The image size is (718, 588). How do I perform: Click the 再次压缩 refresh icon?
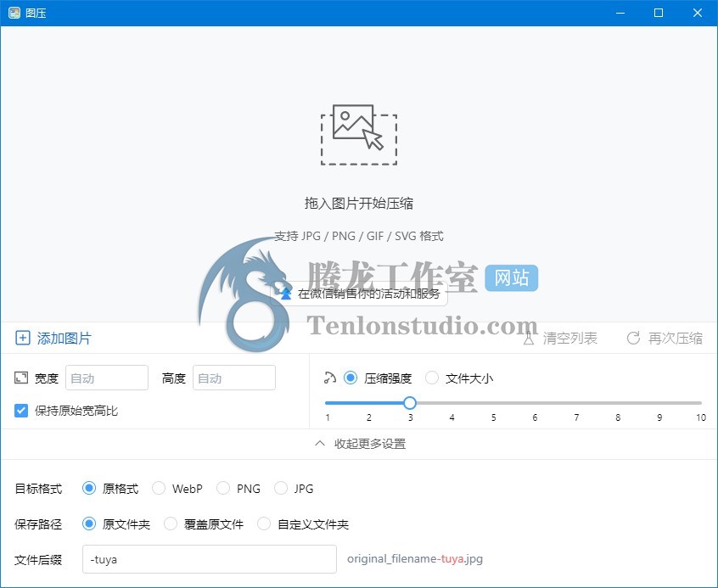coord(633,339)
